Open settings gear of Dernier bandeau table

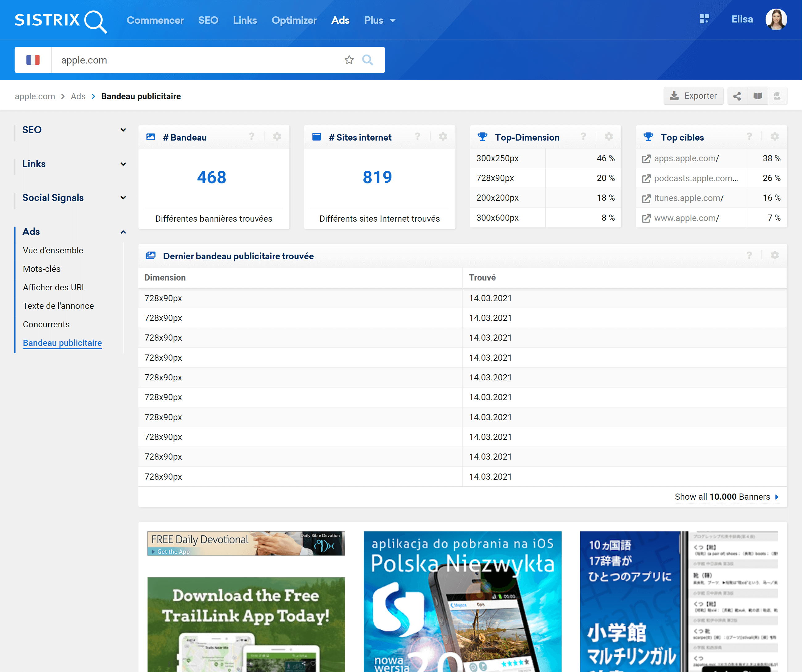point(775,255)
